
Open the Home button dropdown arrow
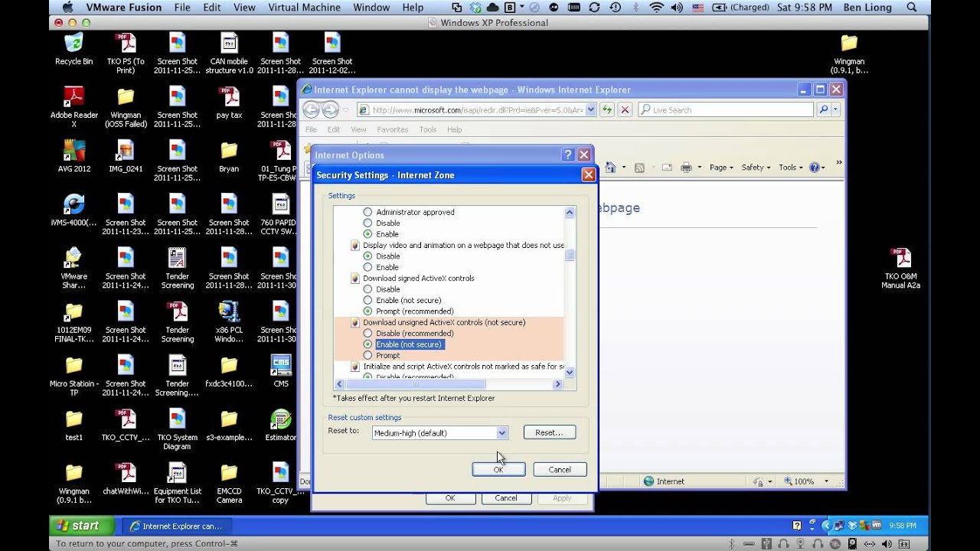pos(624,168)
